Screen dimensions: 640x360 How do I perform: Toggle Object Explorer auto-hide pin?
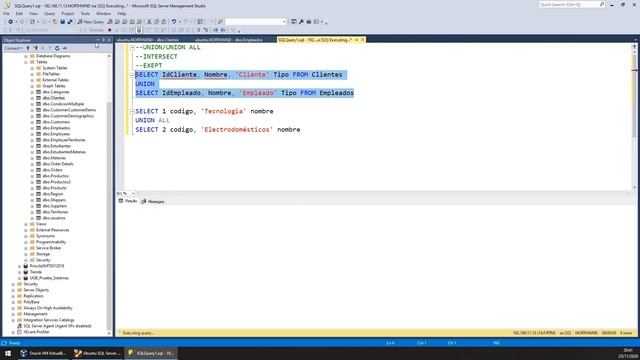point(103,40)
